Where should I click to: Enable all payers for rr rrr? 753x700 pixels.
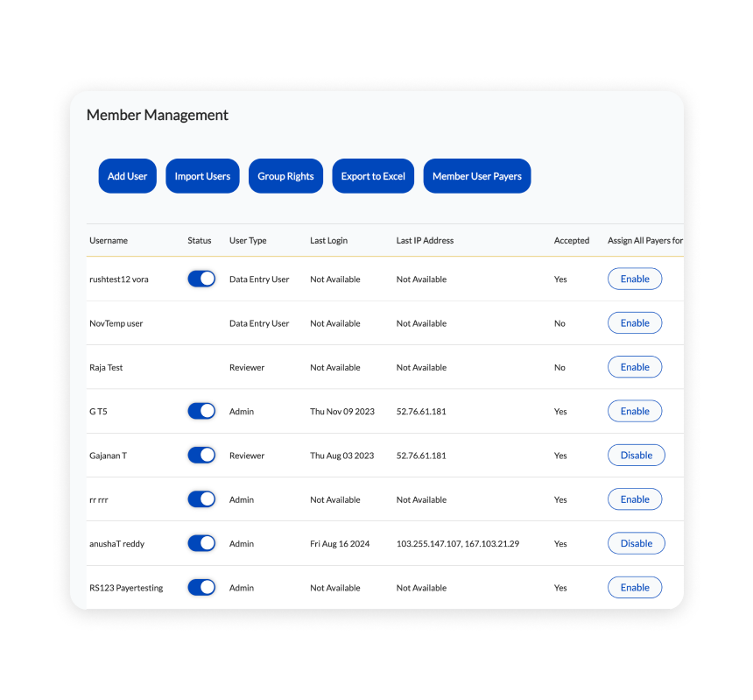tap(635, 499)
